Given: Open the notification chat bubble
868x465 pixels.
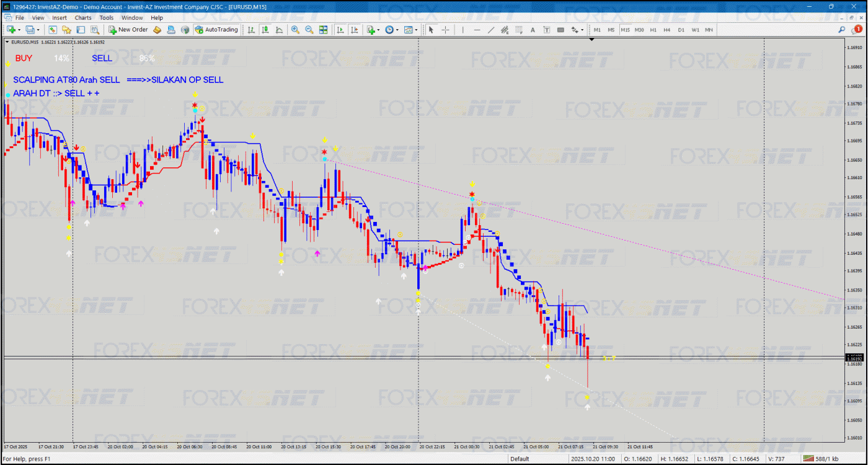Looking at the screenshot, I should pyautogui.click(x=858, y=29).
